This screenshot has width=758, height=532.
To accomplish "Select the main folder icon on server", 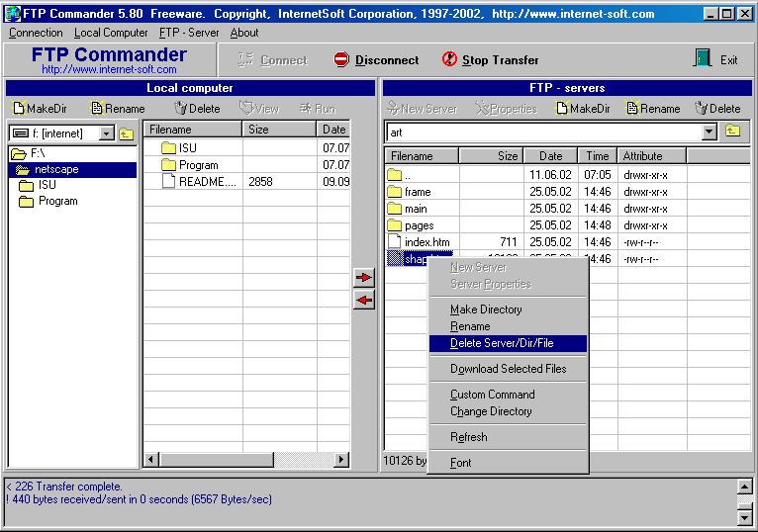I will [x=395, y=209].
